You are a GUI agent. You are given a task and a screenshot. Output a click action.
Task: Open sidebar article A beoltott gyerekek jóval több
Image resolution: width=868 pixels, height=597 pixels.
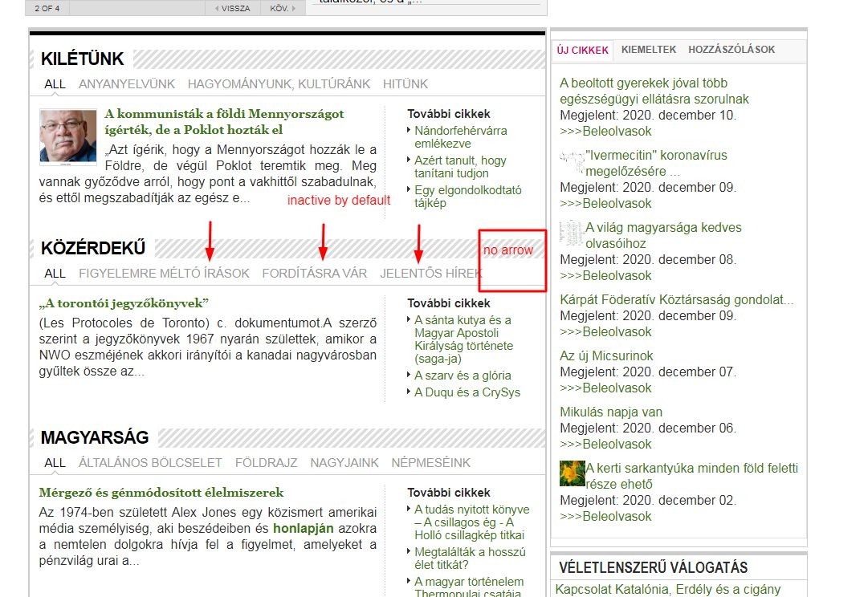[x=654, y=91]
